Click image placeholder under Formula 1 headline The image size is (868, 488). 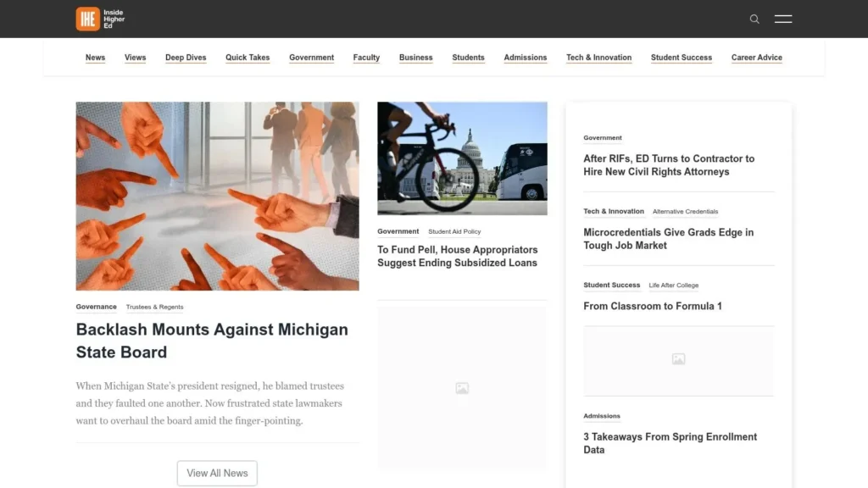coord(679,359)
